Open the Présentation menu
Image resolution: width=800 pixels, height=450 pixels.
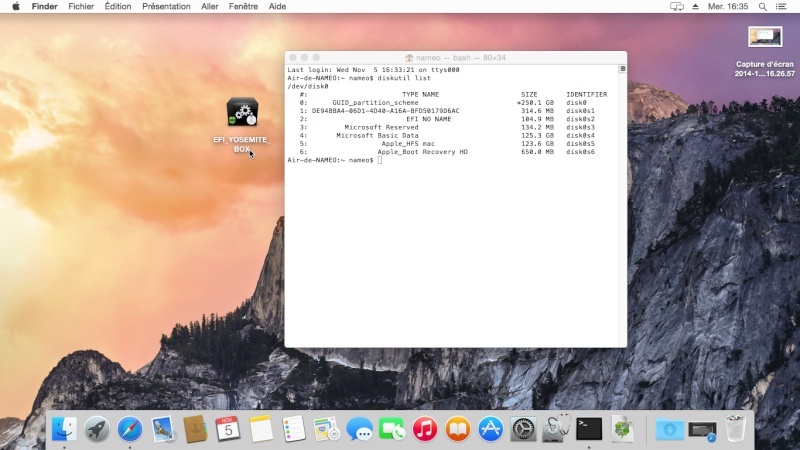point(166,7)
